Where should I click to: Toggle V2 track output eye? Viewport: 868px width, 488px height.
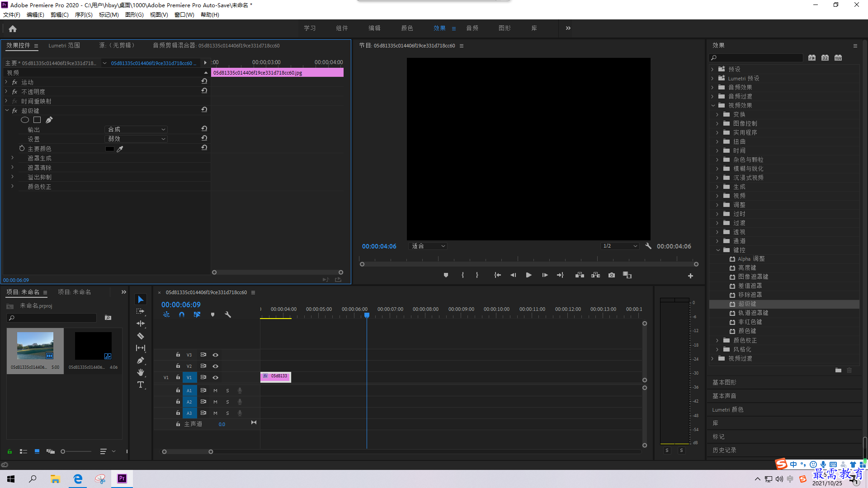[x=216, y=366]
